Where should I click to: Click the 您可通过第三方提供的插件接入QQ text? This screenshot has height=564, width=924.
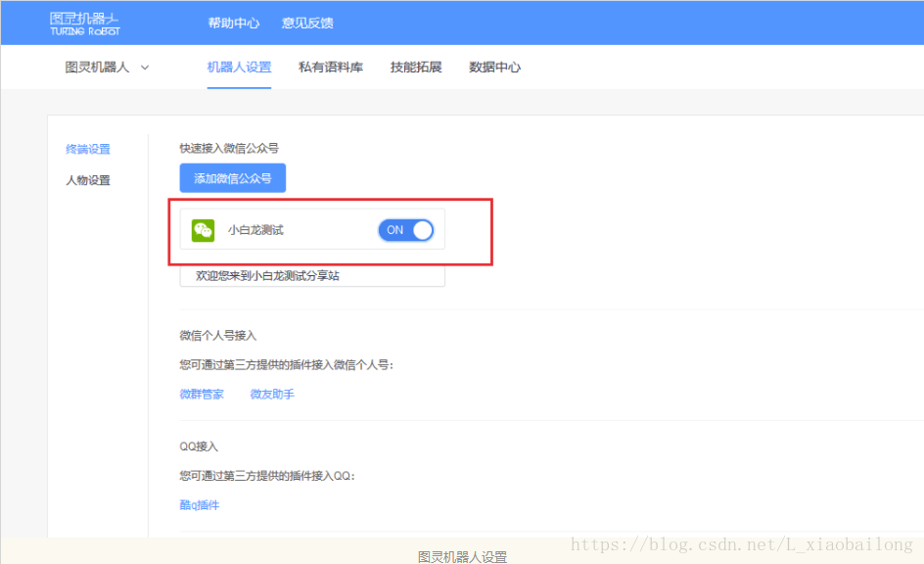click(x=267, y=476)
